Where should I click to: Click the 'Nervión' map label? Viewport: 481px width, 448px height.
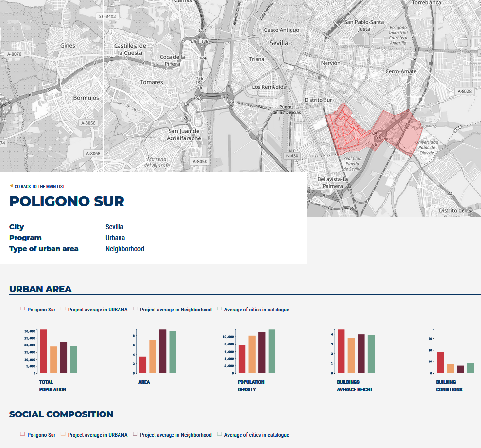coord(331,63)
